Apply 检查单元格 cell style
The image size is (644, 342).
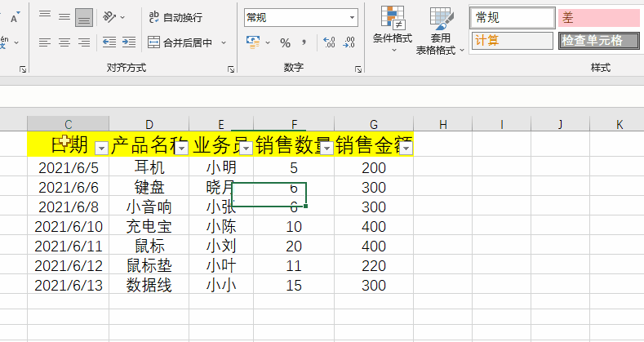tap(599, 41)
